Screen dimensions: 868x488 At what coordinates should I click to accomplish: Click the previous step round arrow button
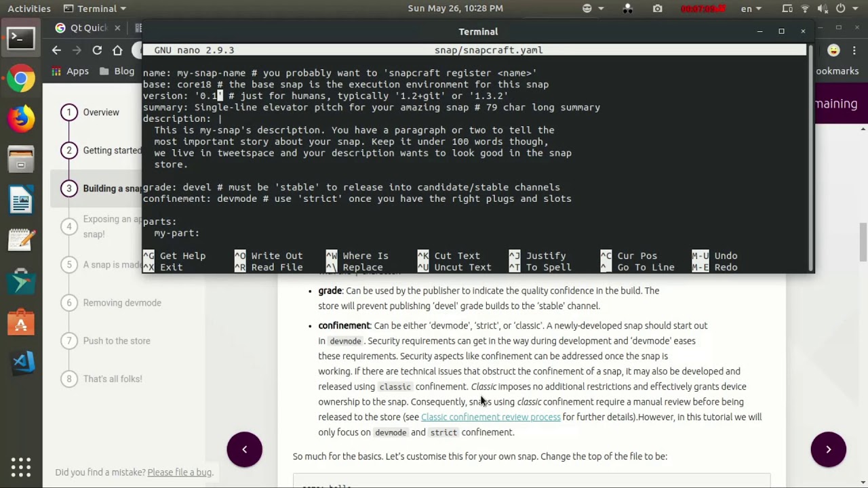[244, 449]
